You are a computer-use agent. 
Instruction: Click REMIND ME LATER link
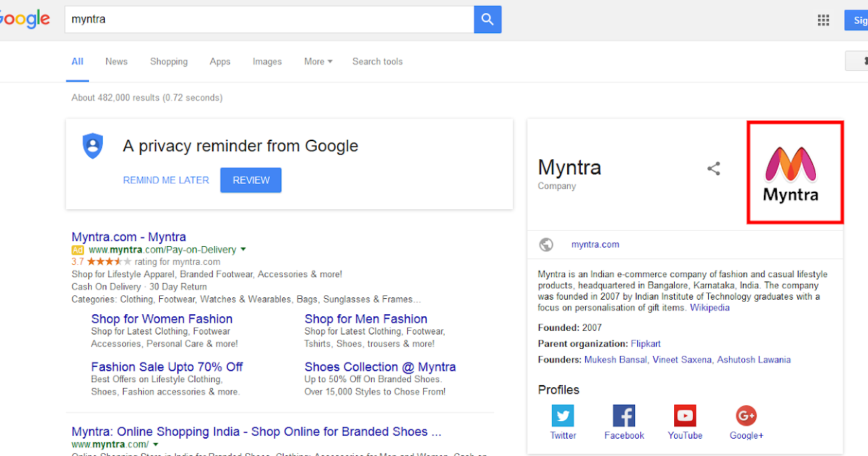[x=166, y=180]
